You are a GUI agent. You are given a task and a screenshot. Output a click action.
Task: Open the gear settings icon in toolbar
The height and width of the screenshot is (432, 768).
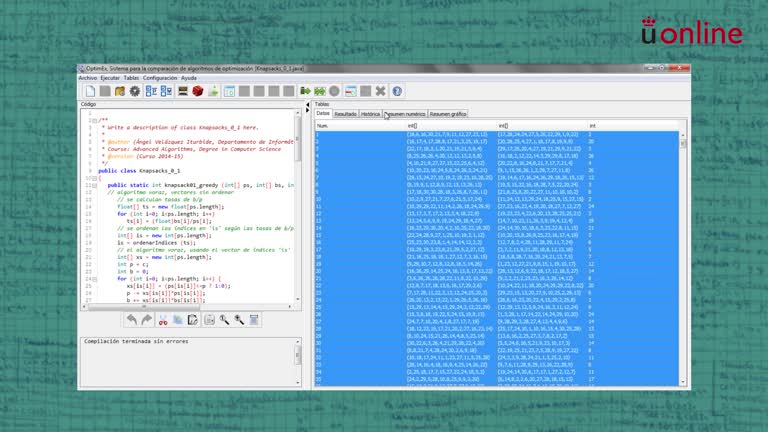[x=135, y=91]
